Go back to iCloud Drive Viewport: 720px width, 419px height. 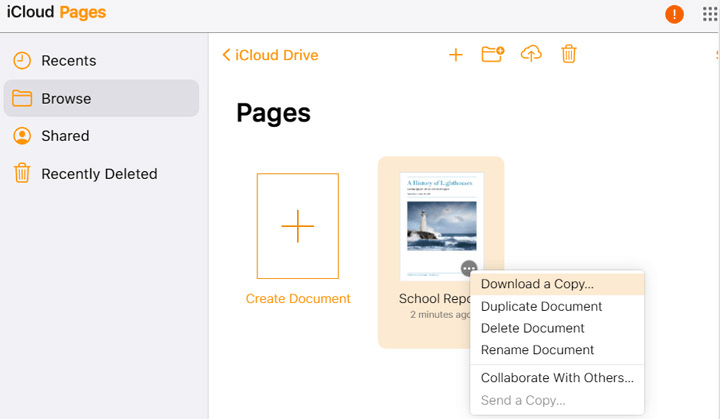tap(270, 55)
